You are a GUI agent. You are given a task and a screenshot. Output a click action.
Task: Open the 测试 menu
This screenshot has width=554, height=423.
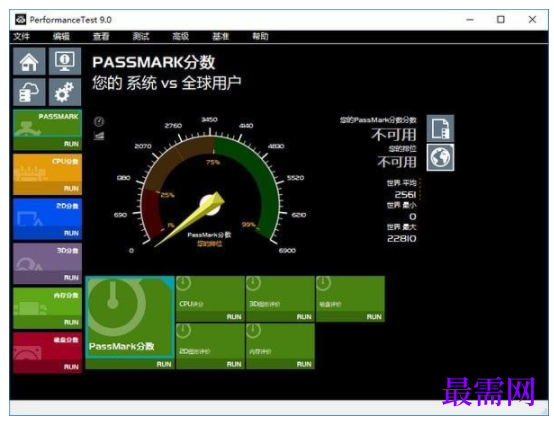141,36
